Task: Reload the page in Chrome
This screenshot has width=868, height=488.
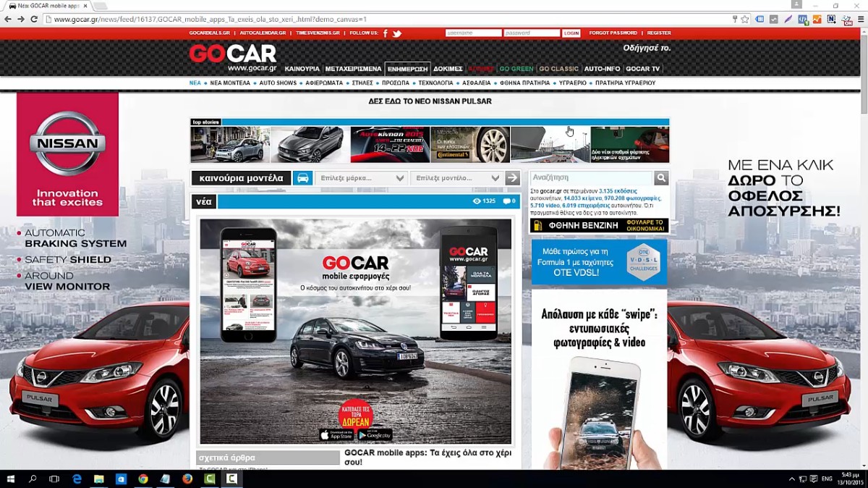Action: pyautogui.click(x=34, y=19)
